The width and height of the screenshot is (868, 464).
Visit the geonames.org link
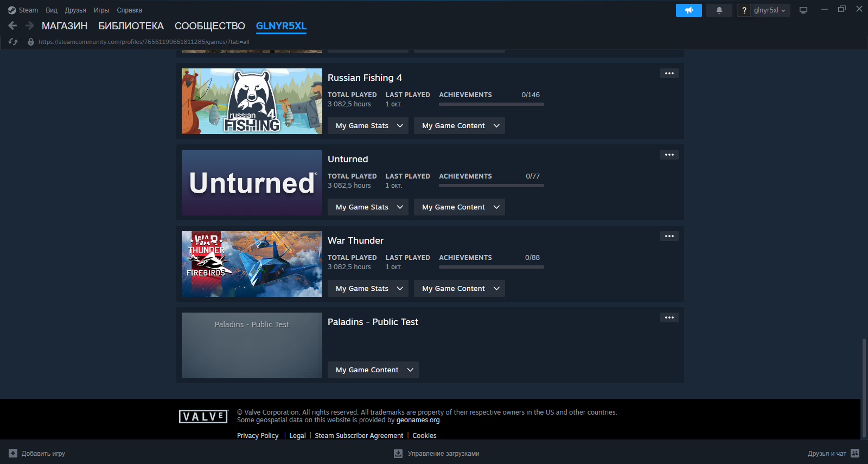(418, 420)
